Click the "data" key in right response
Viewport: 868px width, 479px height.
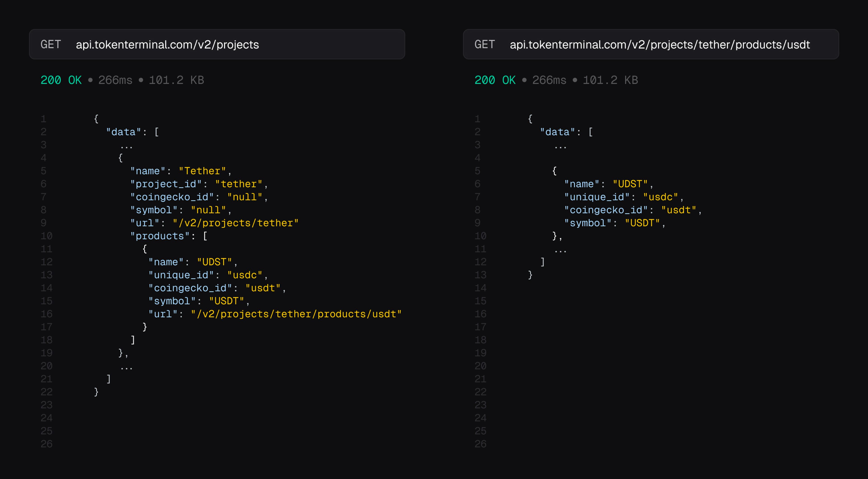point(557,132)
